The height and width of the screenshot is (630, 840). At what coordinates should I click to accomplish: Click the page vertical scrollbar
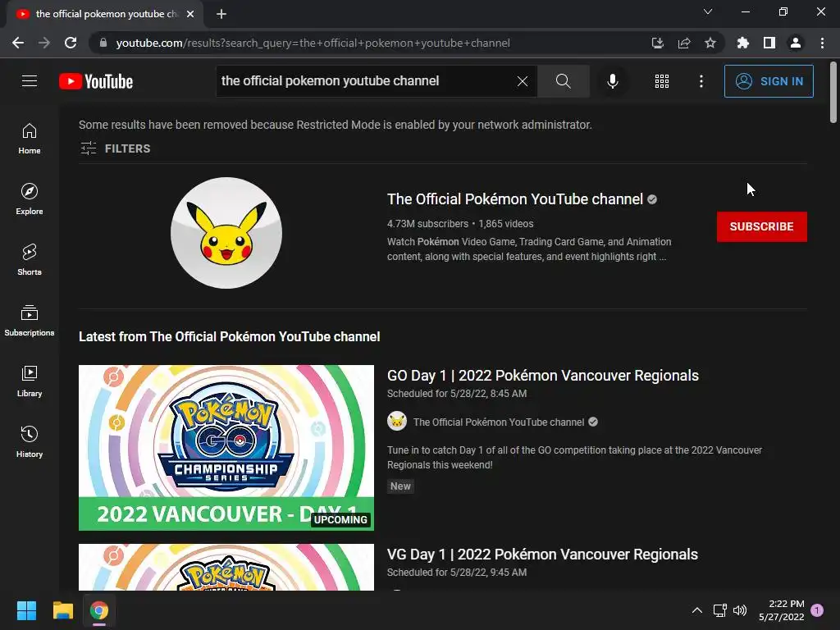833,92
